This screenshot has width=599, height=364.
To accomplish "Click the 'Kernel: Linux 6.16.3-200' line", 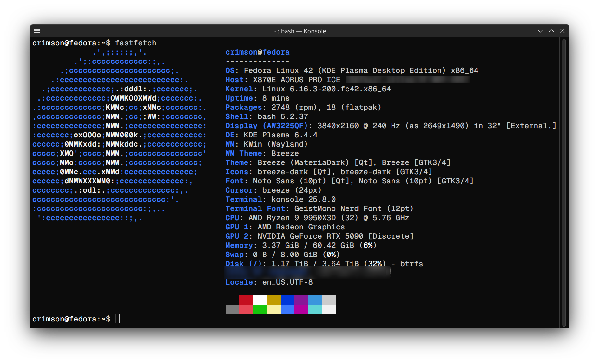I will (308, 89).
